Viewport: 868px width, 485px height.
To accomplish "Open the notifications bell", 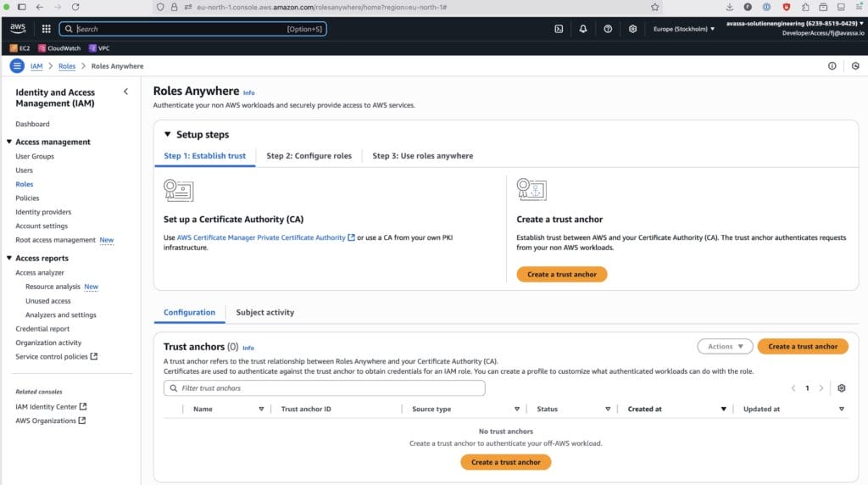I will pos(583,29).
